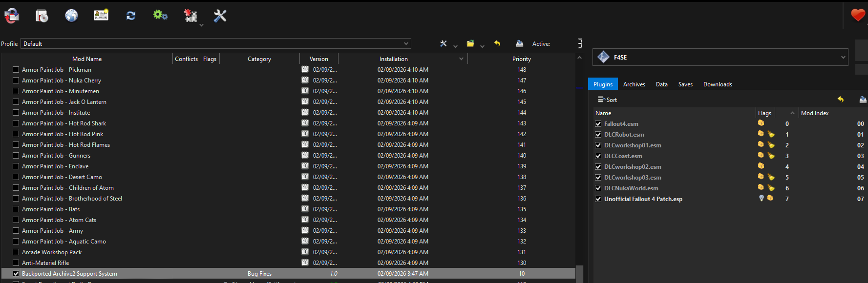Sort mods by Mod Name header
868x283 pixels.
[x=87, y=59]
